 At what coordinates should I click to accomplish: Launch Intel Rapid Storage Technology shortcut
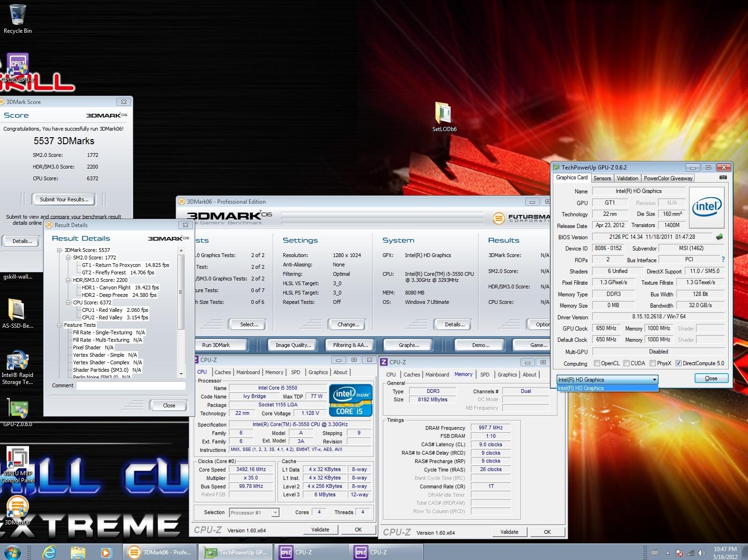tap(17, 368)
